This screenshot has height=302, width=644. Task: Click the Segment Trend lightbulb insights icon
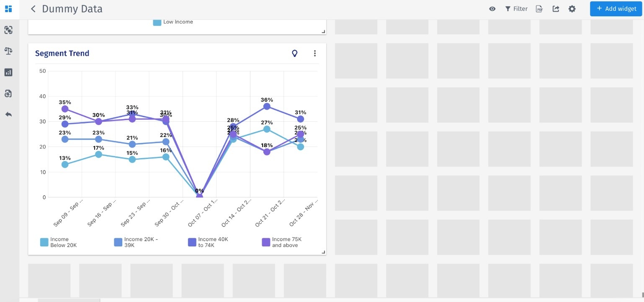click(x=295, y=53)
